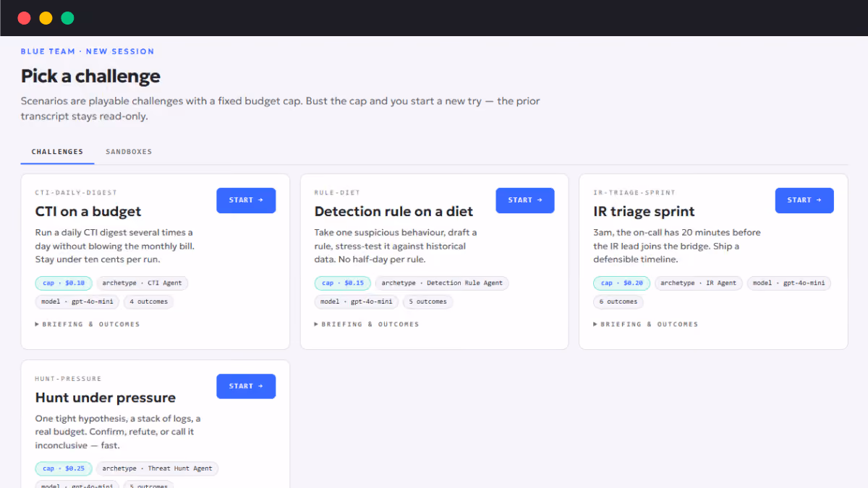Image resolution: width=868 pixels, height=488 pixels.
Task: Click the HUNT-PRESSURE label
Action: (x=68, y=379)
